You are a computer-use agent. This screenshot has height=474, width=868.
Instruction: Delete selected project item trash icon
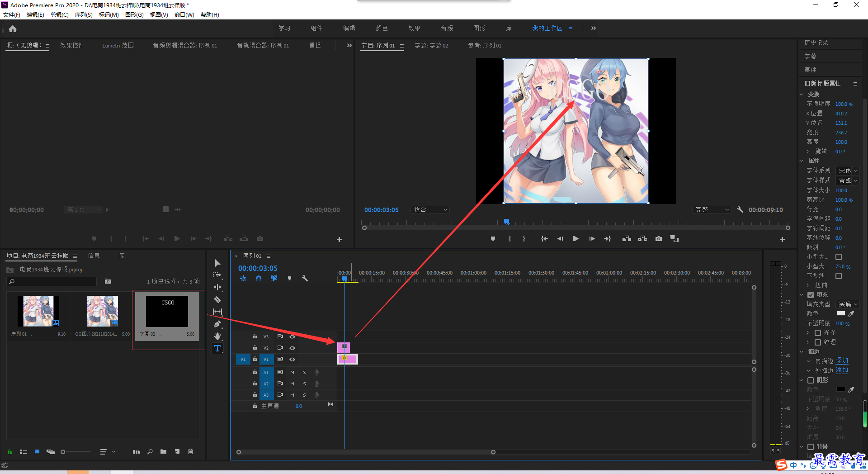pos(191,451)
